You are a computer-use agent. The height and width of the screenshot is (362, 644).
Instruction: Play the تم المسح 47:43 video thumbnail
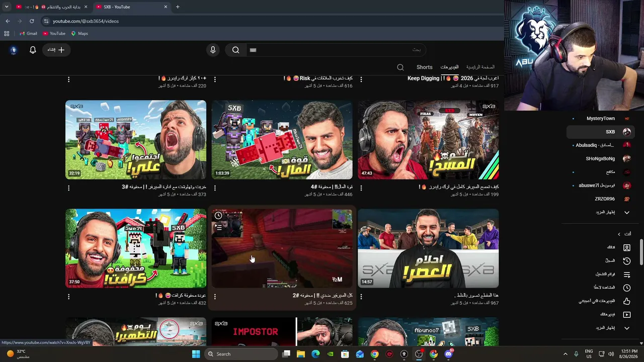coord(428,140)
